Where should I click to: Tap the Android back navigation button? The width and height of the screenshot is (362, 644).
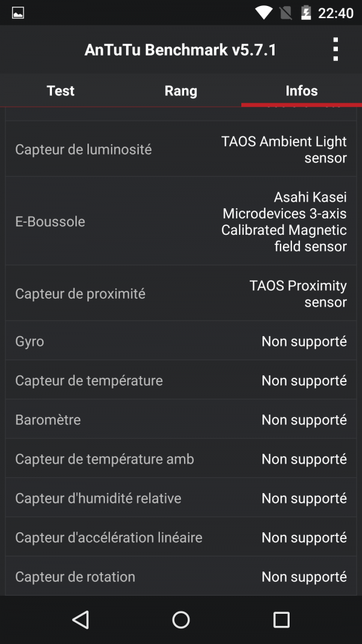coord(80,619)
